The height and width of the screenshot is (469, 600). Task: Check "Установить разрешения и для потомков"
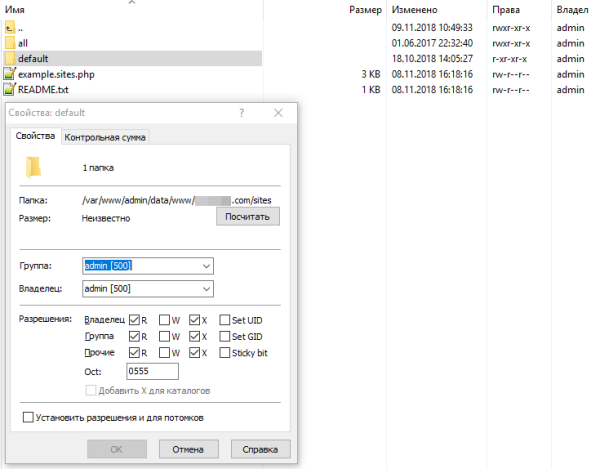28,417
